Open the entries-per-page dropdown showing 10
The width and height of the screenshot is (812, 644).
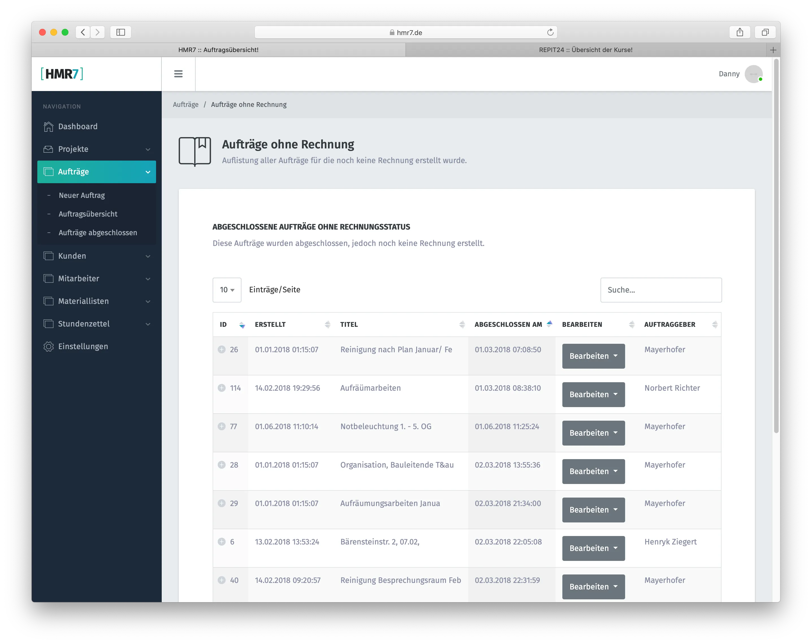pos(226,289)
